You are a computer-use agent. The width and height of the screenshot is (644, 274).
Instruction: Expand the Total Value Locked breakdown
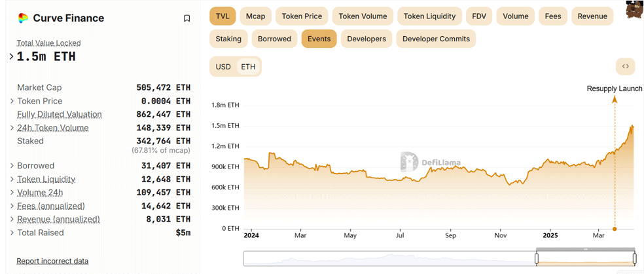coord(12,57)
